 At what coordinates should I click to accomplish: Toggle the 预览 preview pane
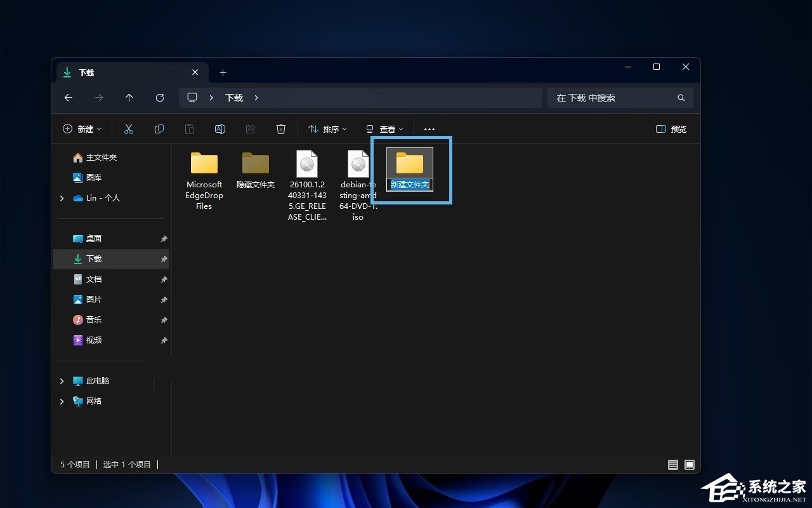tap(671, 129)
